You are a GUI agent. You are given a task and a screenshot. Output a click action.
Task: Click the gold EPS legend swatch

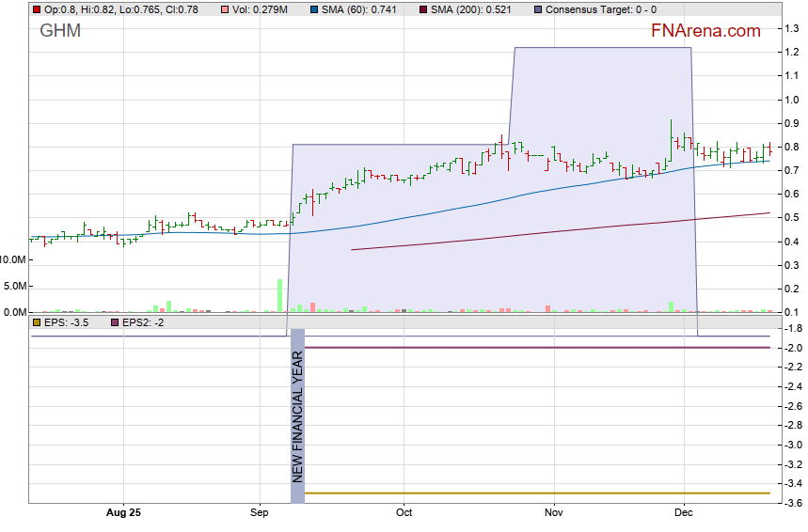click(37, 322)
